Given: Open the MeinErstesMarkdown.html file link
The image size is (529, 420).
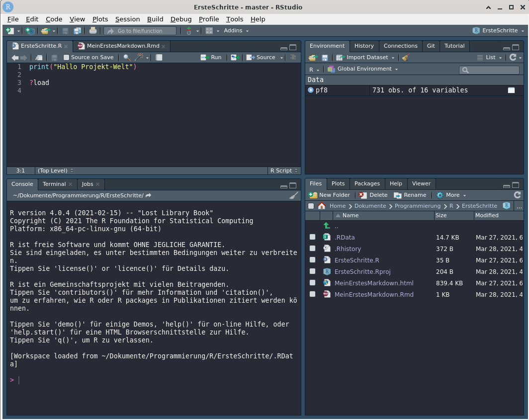Looking at the screenshot, I should point(374,283).
